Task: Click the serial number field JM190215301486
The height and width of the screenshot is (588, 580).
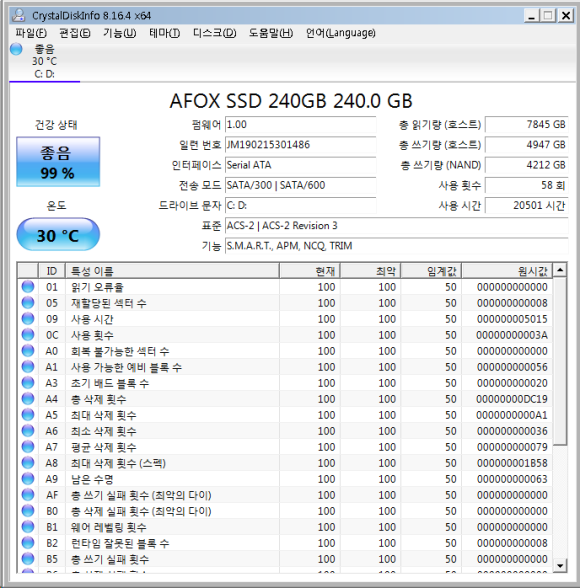Action: 300,145
